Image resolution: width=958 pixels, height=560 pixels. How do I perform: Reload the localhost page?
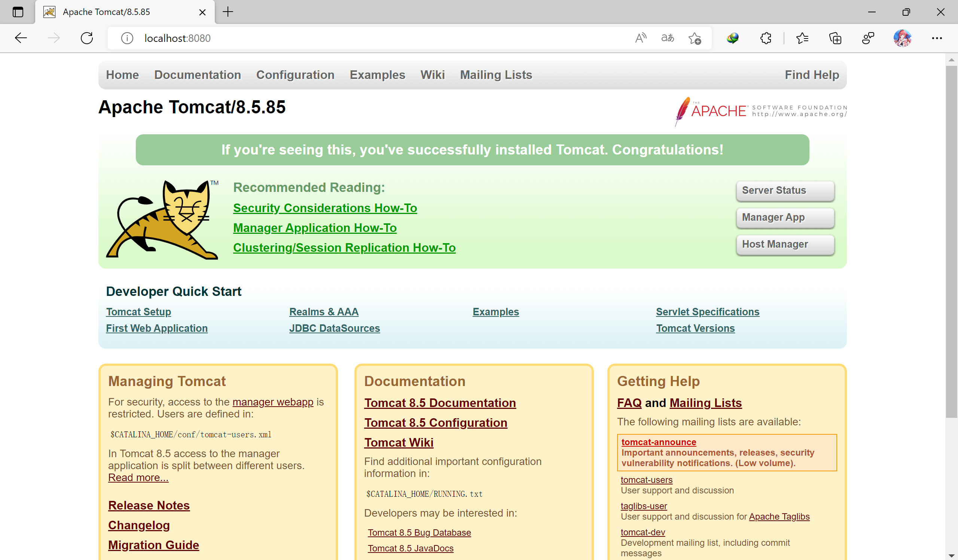87,38
